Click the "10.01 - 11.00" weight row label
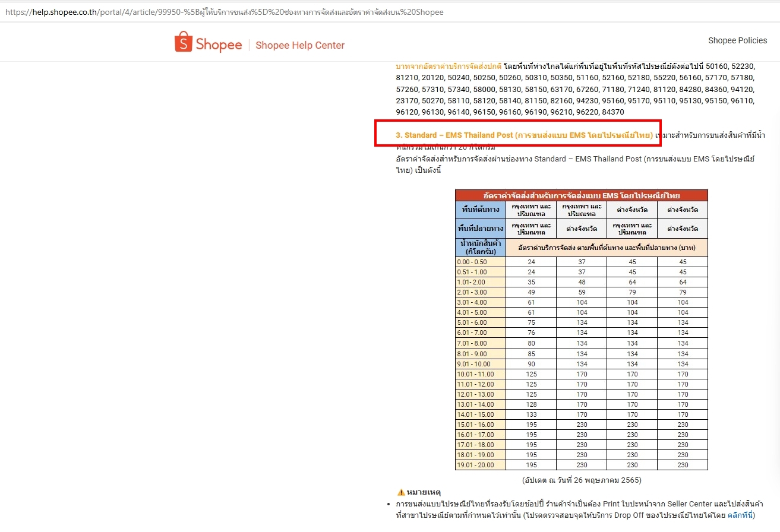Image resolution: width=780 pixels, height=532 pixels. tap(481, 374)
